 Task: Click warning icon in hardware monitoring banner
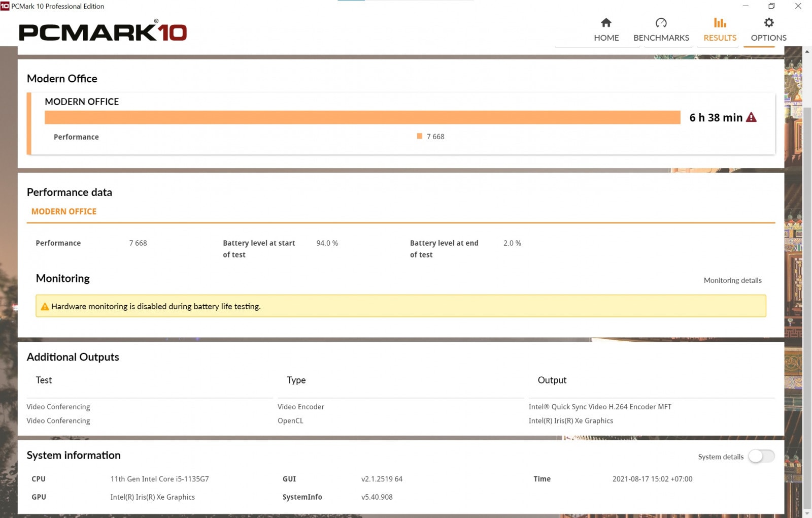pos(45,307)
